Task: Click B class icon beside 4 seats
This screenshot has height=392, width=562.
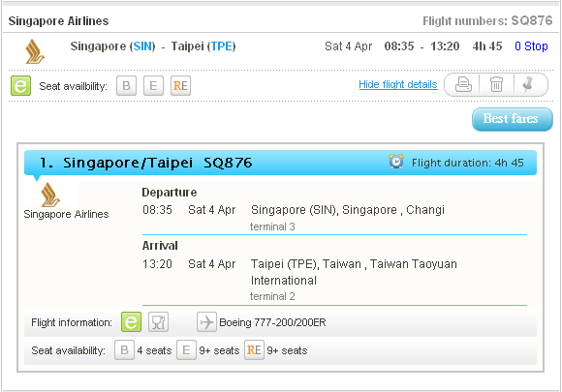Action: (124, 349)
